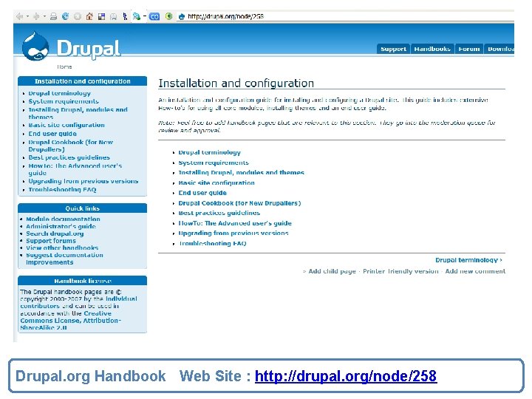Image resolution: width=532 pixels, height=399 pixels.
Task: Click the Reload page icon
Action: coord(65,16)
